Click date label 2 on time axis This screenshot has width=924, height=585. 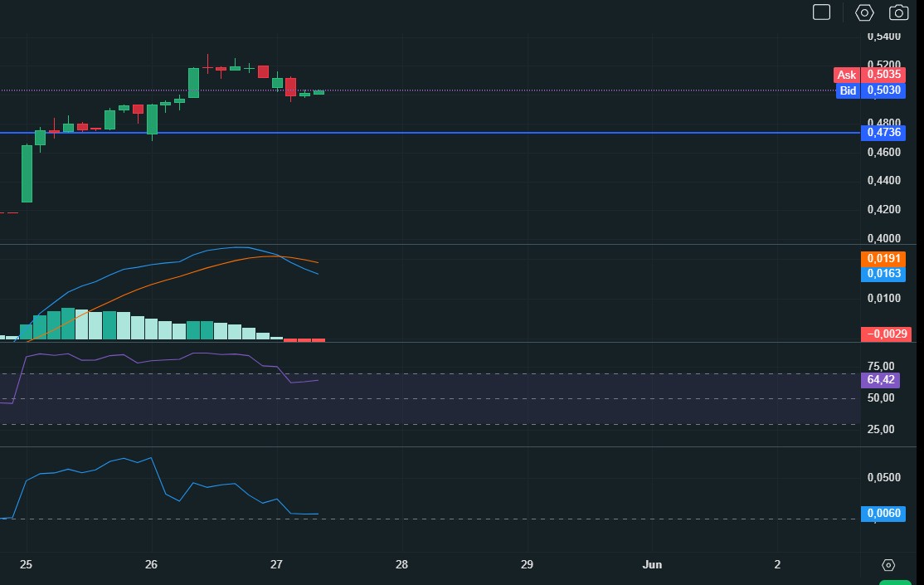pyautogui.click(x=777, y=564)
